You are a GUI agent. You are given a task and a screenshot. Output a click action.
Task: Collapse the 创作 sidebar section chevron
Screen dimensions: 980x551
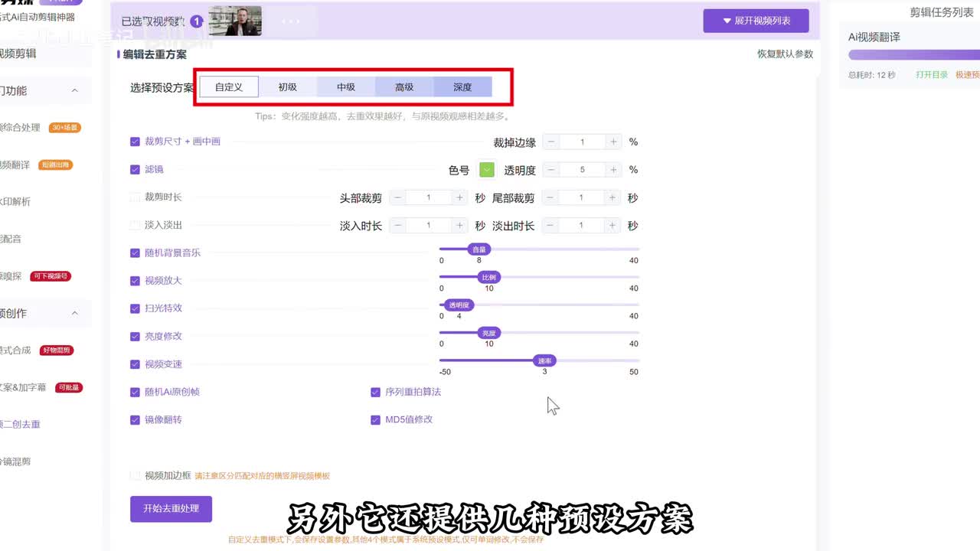[x=75, y=314]
